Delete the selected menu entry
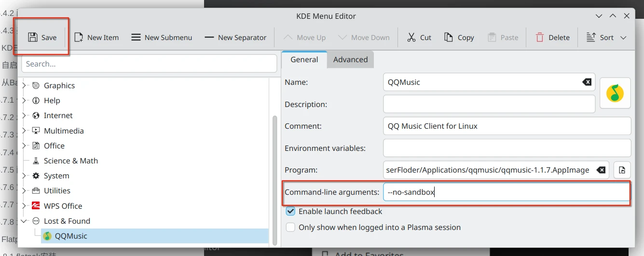The width and height of the screenshot is (644, 256). (552, 38)
